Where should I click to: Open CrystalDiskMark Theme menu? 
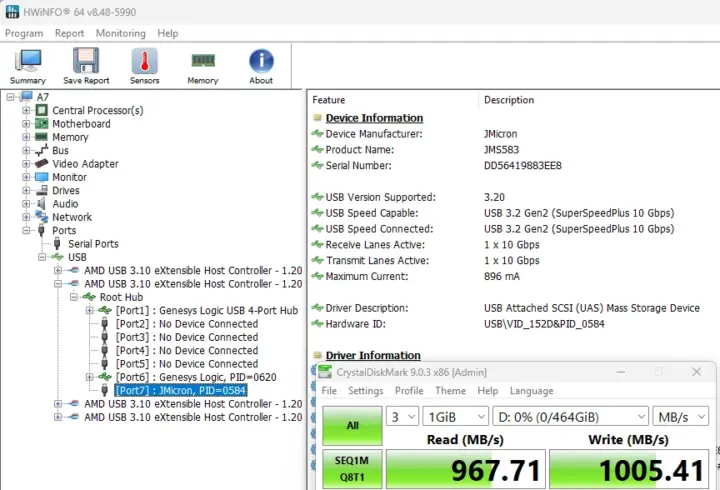tap(450, 390)
